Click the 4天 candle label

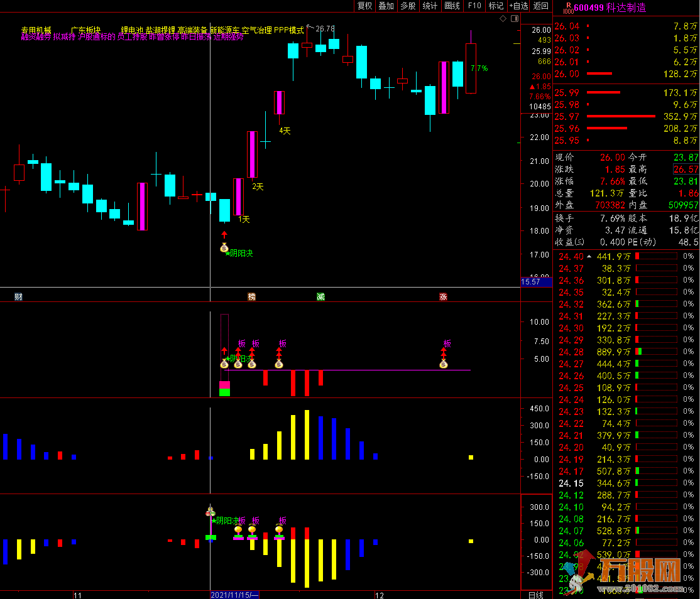285,131
